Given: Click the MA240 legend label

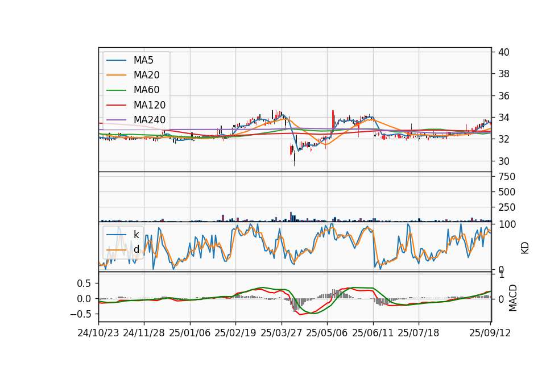Looking at the screenshot, I should [150, 120].
